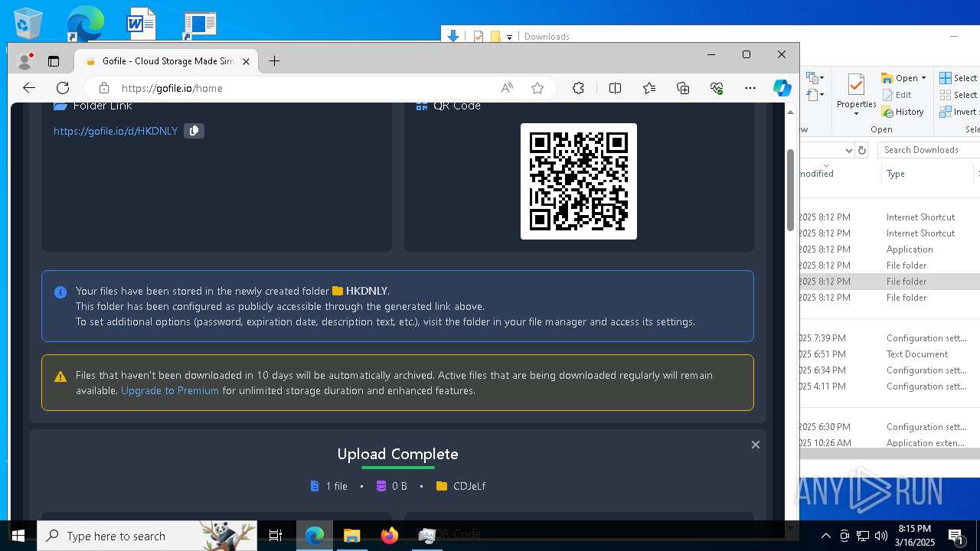Viewport: 980px width, 551px height.
Task: Refresh the Downloads folder in Explorer
Action: point(862,150)
